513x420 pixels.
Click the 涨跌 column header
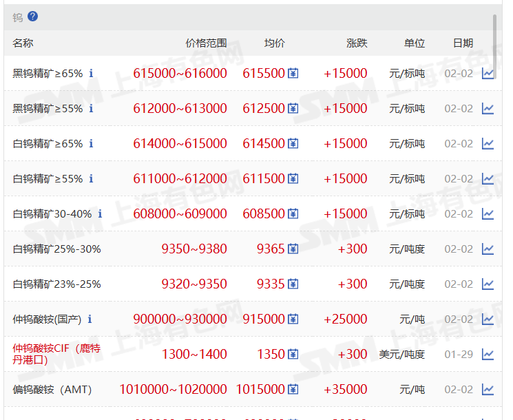pos(357,43)
